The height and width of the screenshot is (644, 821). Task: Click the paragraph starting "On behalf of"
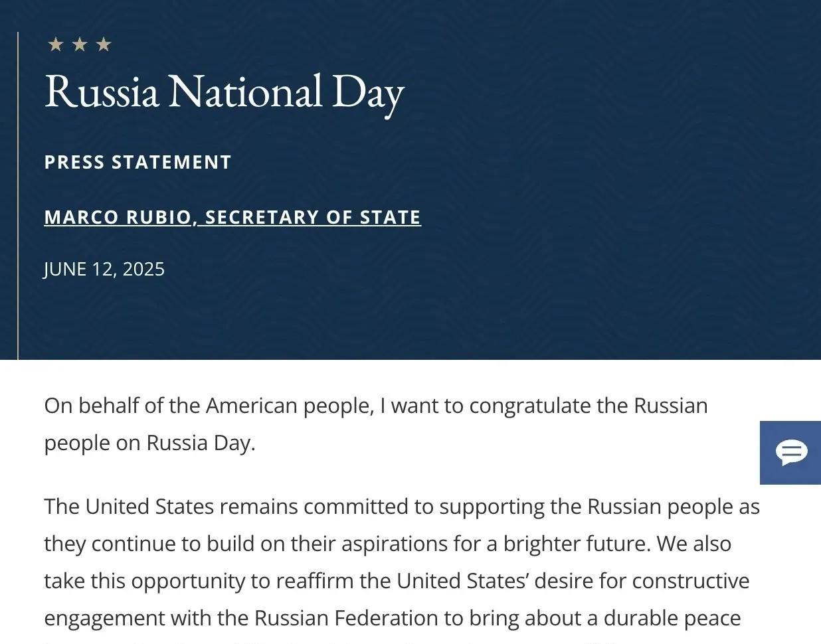pyautogui.click(x=376, y=424)
